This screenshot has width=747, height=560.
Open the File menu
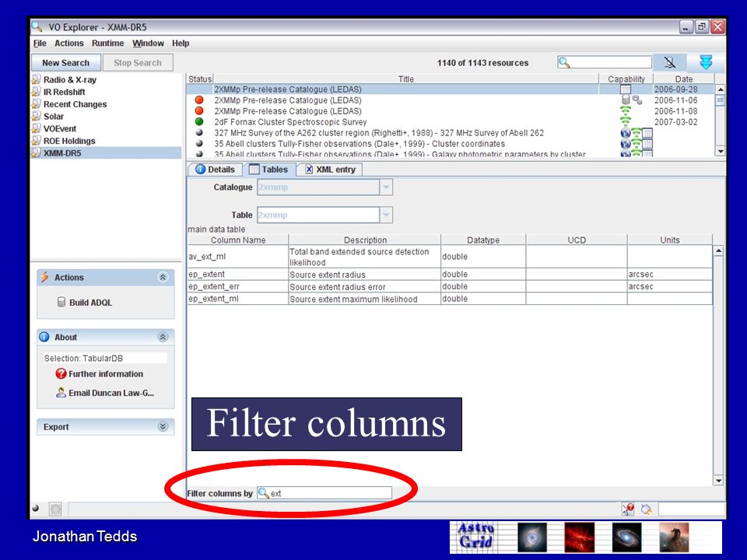click(40, 44)
